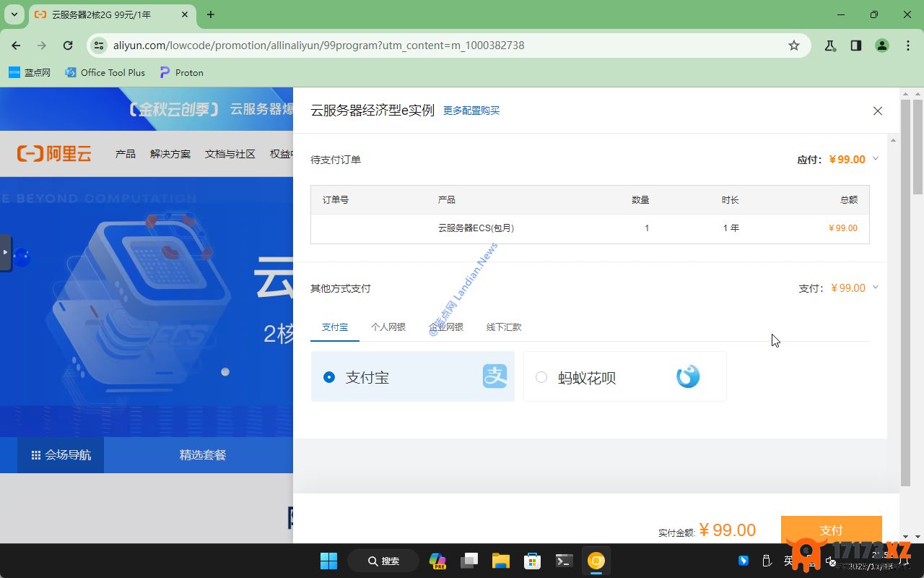Click the 阿里云 logo
Viewport: 924px width, 578px height.
pos(55,153)
